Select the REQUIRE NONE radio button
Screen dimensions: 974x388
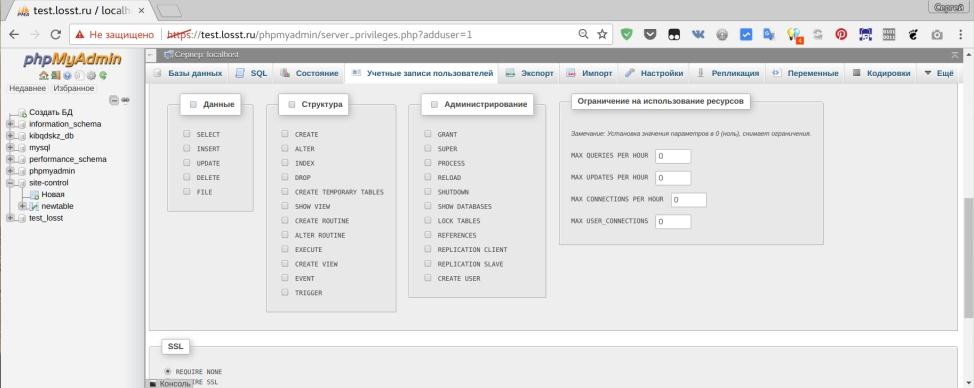[167, 371]
